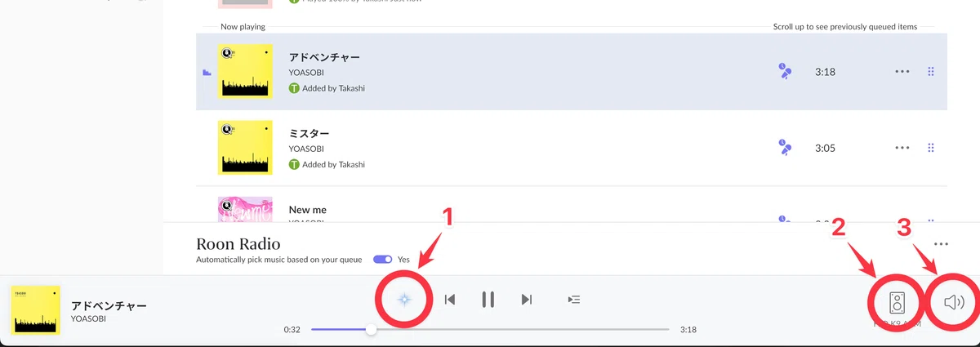Open more options for ミスター row
The image size is (980, 347).
pos(902,148)
